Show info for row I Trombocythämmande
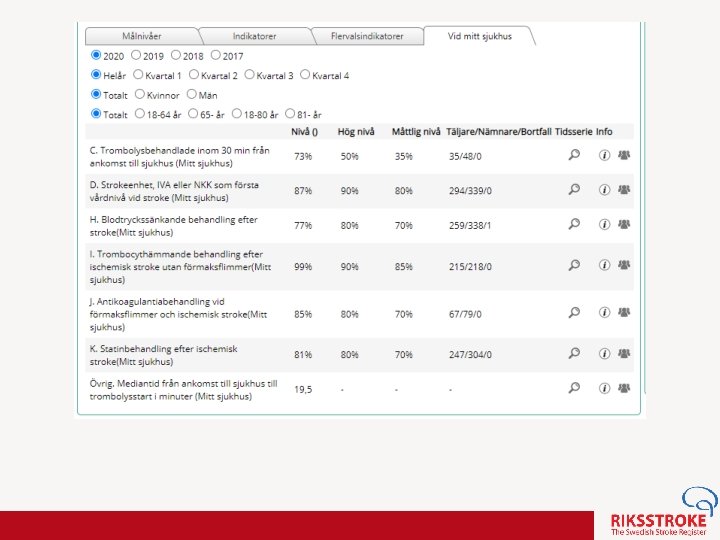This screenshot has width=720, height=540. (x=604, y=265)
